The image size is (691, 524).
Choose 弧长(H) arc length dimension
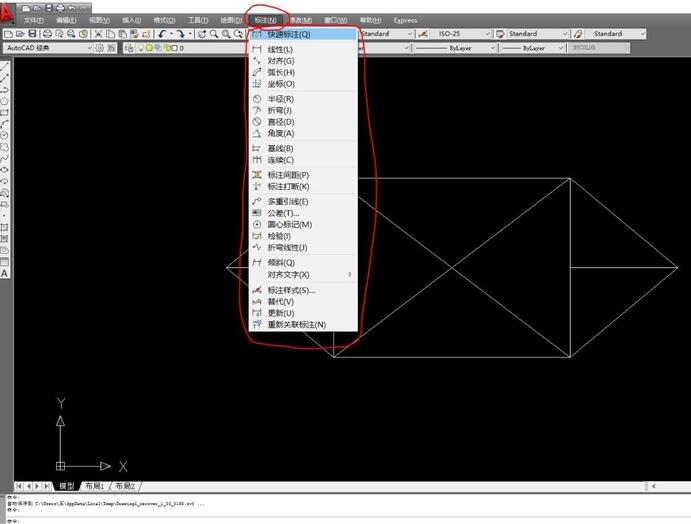tap(303, 72)
